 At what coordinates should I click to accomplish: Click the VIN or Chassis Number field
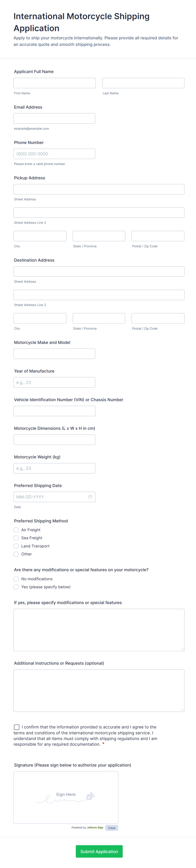[x=54, y=410]
